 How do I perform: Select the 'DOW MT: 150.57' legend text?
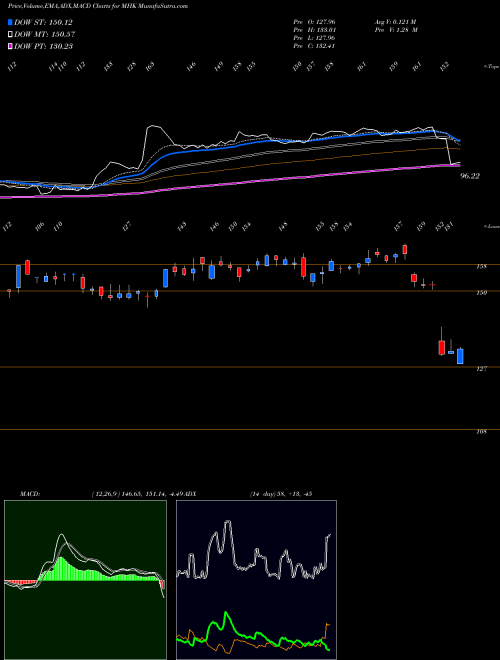point(45,34)
